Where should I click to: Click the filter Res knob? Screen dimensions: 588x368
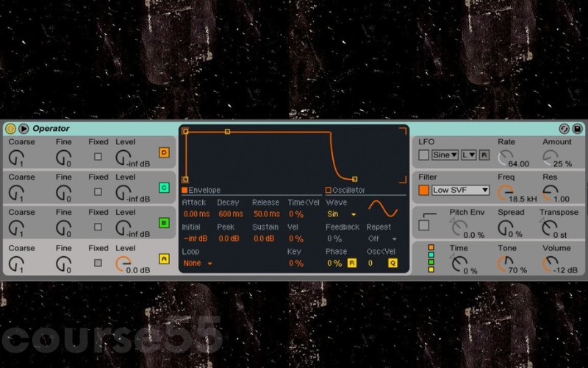click(x=550, y=193)
